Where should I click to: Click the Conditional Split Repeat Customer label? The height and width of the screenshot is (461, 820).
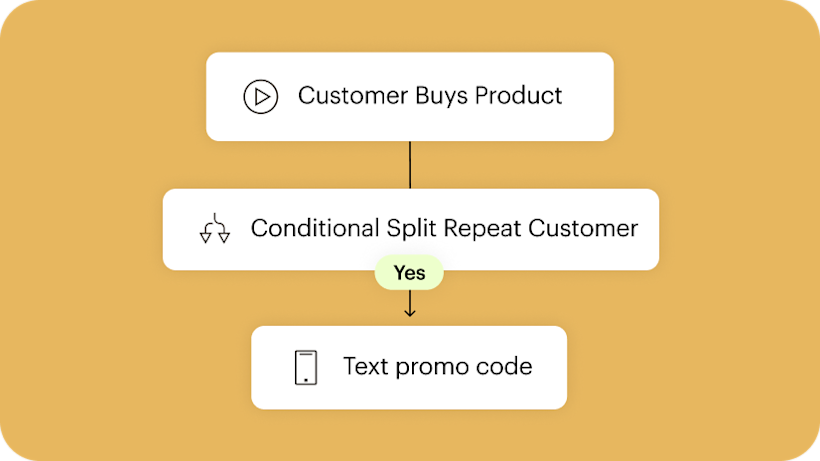coord(444,228)
